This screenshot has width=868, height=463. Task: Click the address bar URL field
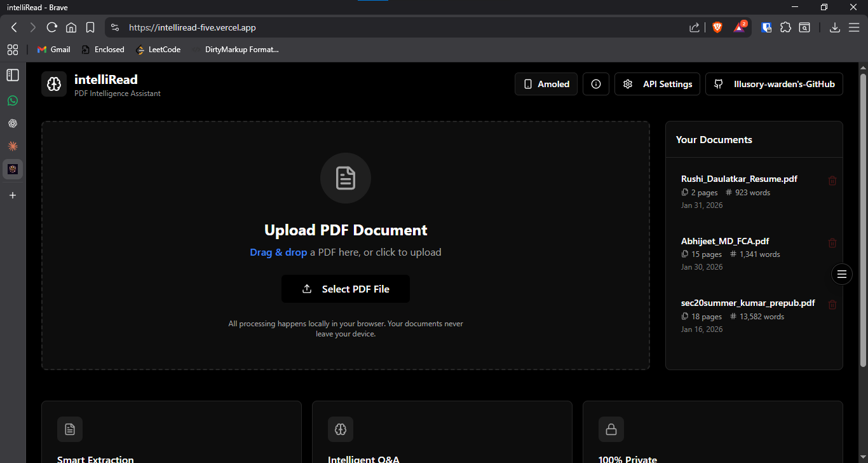click(x=381, y=27)
